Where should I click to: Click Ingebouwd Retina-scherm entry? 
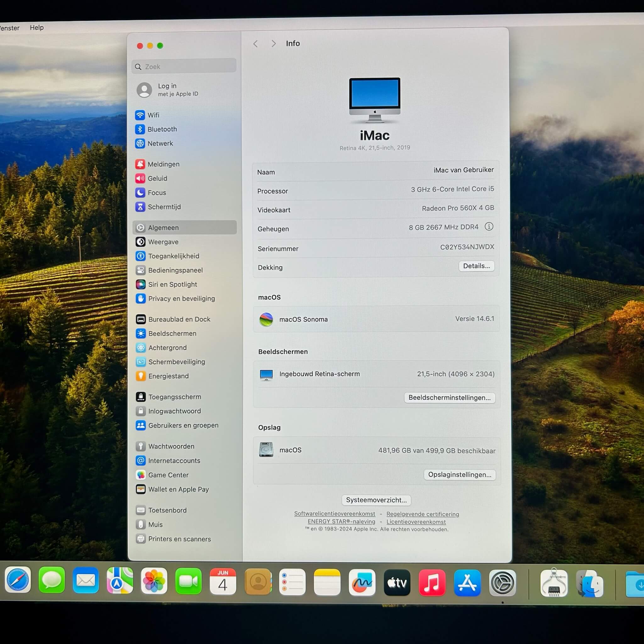tap(377, 374)
